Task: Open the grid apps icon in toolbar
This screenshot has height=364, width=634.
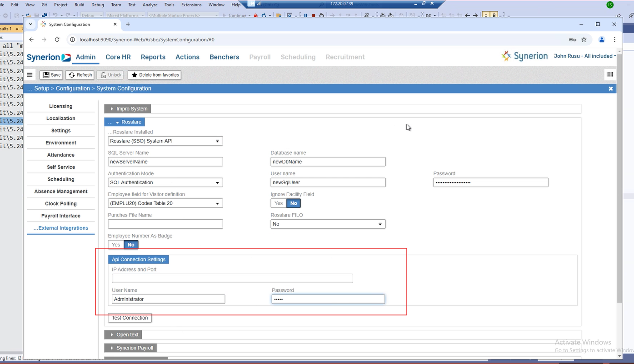Action: pyautogui.click(x=610, y=75)
